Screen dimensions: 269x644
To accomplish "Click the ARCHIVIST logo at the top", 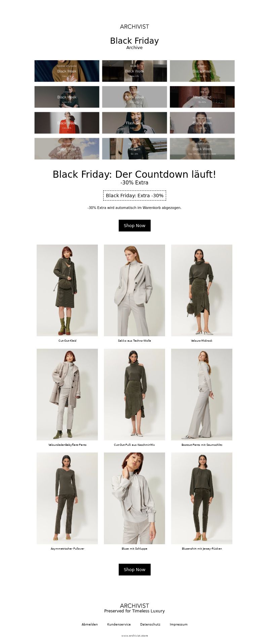I will click(134, 27).
